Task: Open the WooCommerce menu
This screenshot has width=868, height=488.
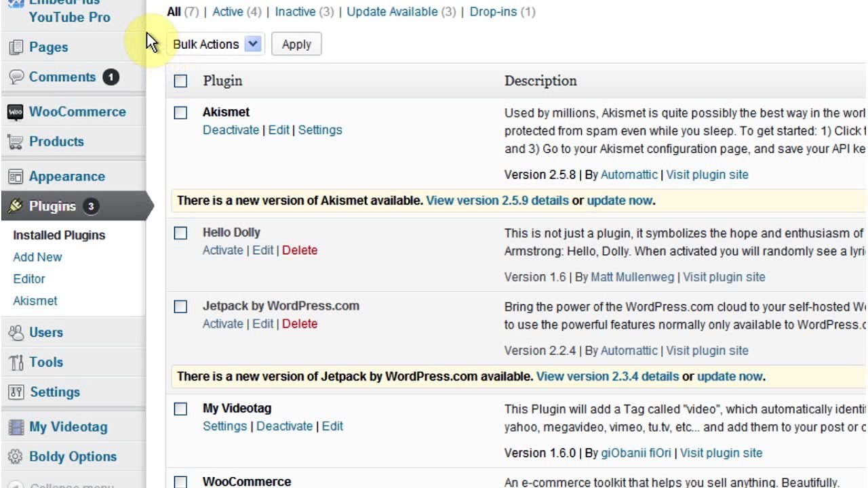Action: (77, 112)
